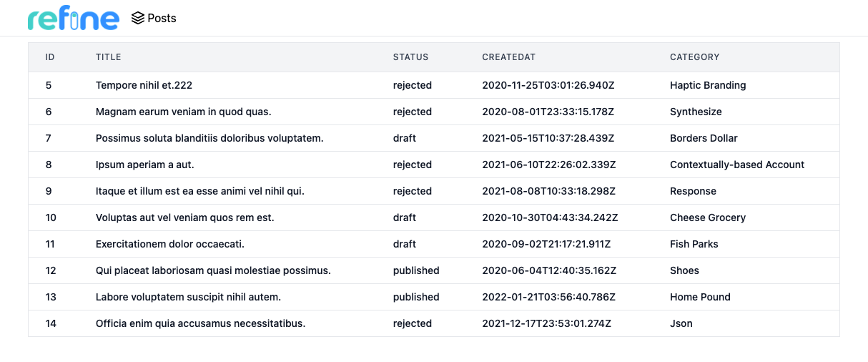Click the Title column header

pos(109,57)
